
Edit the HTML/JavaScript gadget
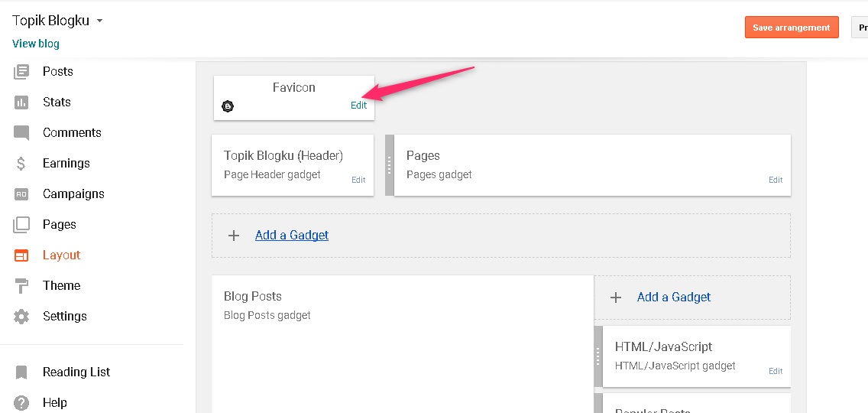(776, 371)
